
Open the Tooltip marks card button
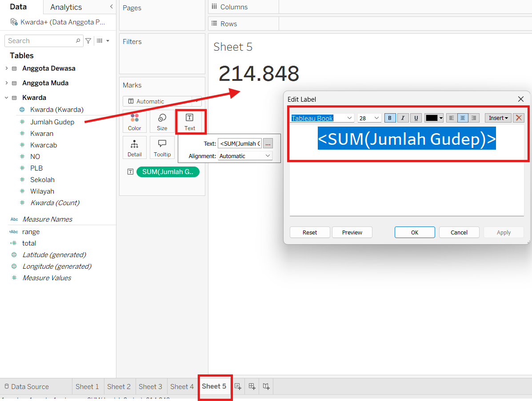pyautogui.click(x=162, y=147)
